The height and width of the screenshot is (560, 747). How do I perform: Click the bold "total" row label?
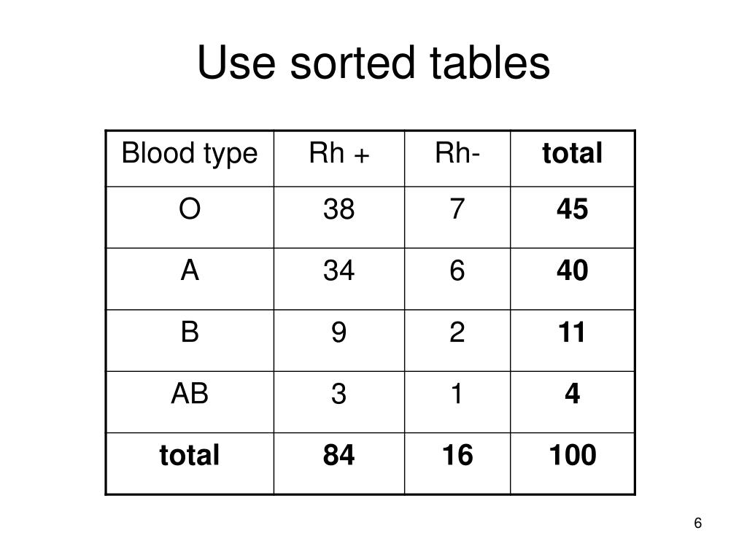coord(190,456)
